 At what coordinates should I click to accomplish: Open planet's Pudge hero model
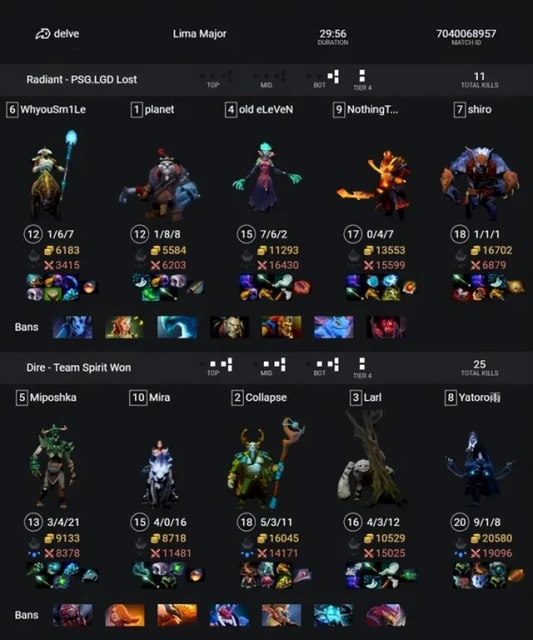tap(160, 184)
